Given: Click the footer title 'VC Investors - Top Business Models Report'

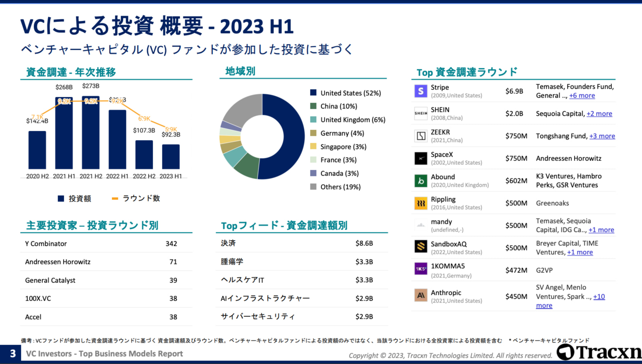Looking at the screenshot, I should (104, 354).
